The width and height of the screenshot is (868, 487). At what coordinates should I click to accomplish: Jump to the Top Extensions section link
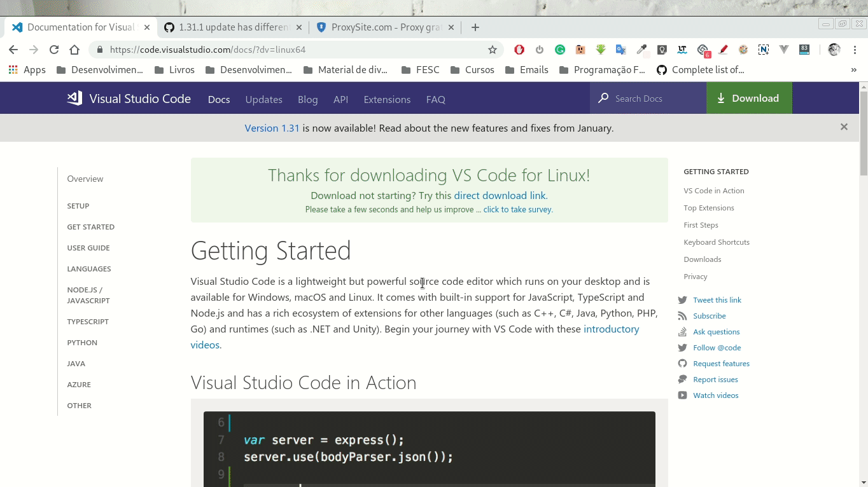pyautogui.click(x=708, y=208)
